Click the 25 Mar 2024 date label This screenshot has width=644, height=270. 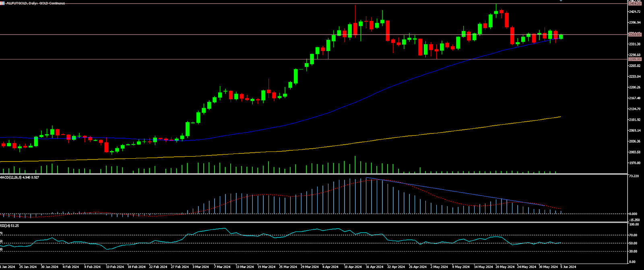tap(288, 267)
